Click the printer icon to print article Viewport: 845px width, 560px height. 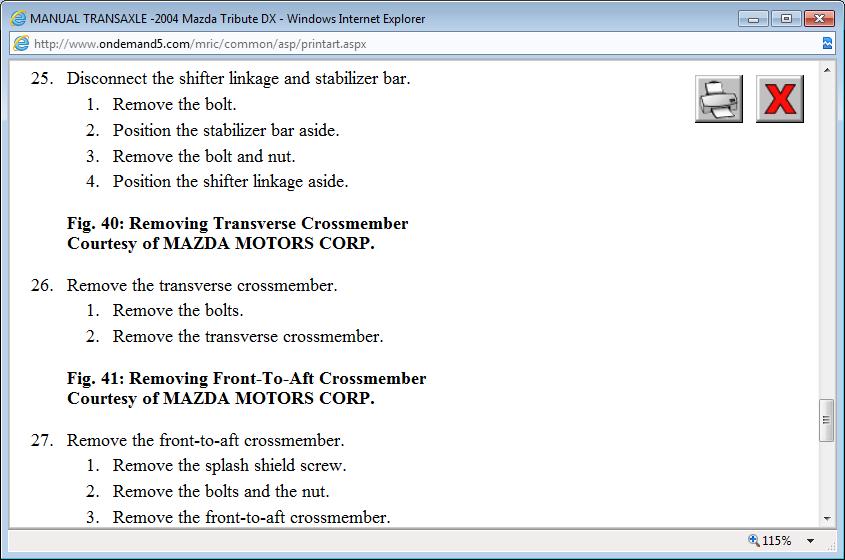pos(718,99)
